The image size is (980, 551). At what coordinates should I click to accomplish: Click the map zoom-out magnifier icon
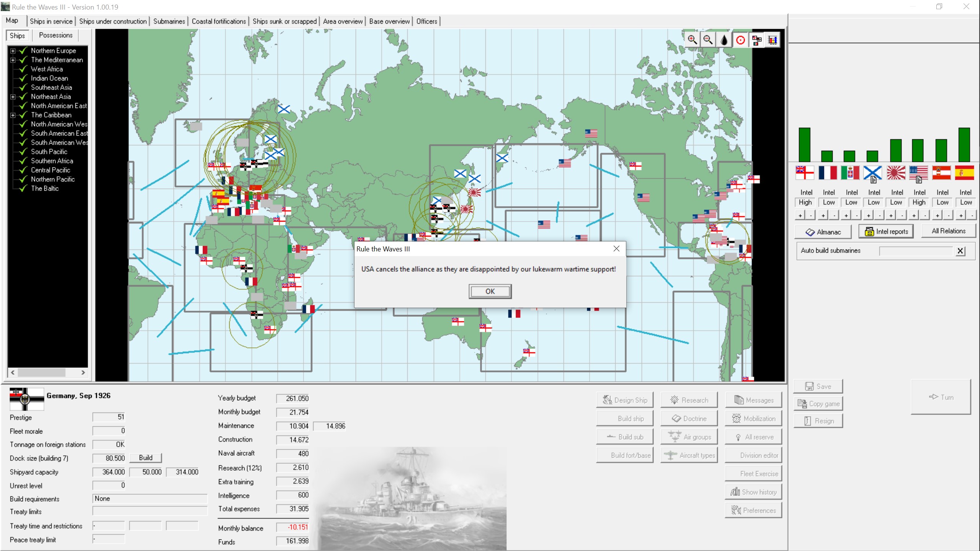708,40
